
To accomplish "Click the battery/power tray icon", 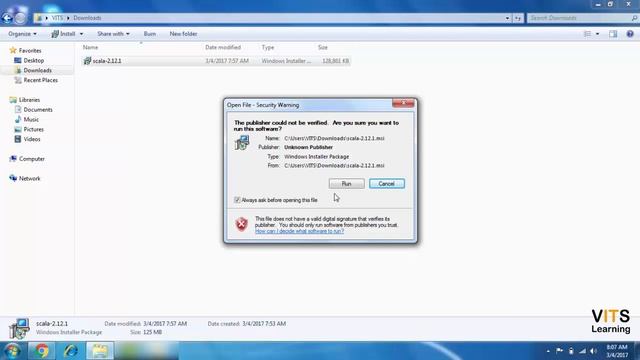I will tap(571, 351).
